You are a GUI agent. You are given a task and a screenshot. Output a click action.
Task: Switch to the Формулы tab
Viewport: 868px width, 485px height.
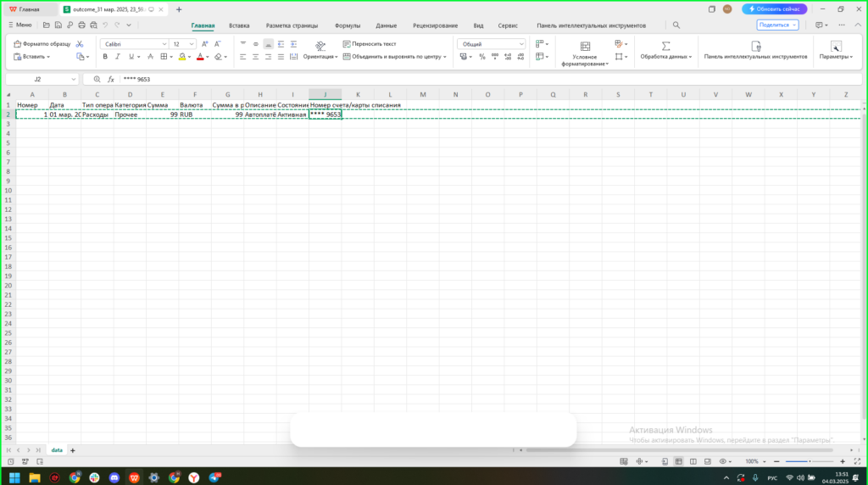tap(347, 25)
